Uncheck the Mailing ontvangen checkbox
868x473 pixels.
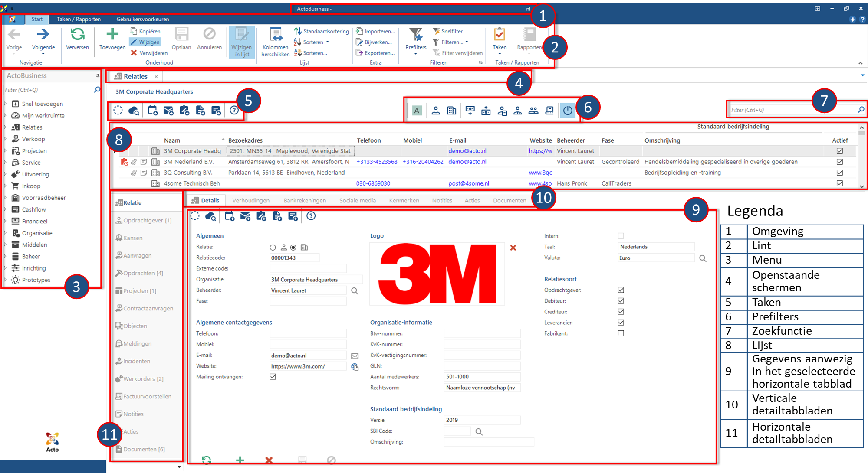coord(273,377)
